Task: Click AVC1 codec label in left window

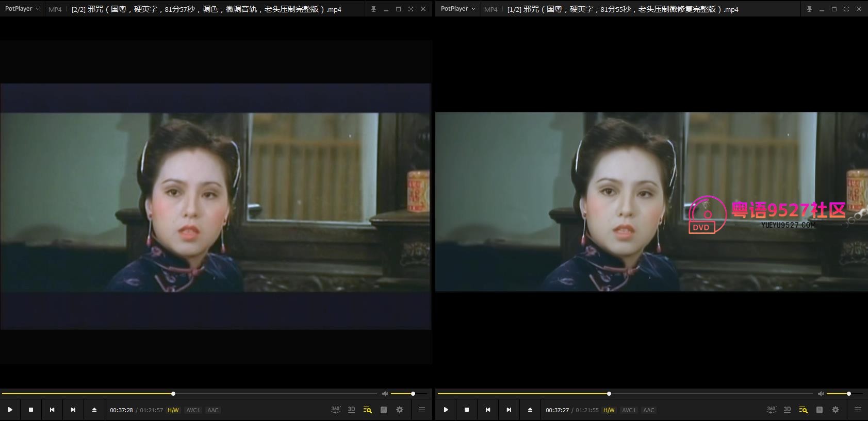Action: tap(193, 410)
